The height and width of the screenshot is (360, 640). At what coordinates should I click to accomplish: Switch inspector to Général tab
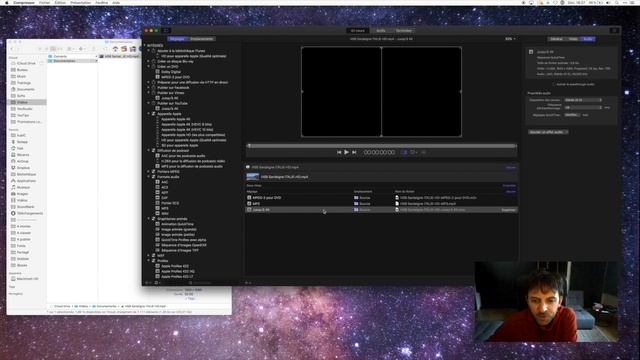pyautogui.click(x=556, y=39)
